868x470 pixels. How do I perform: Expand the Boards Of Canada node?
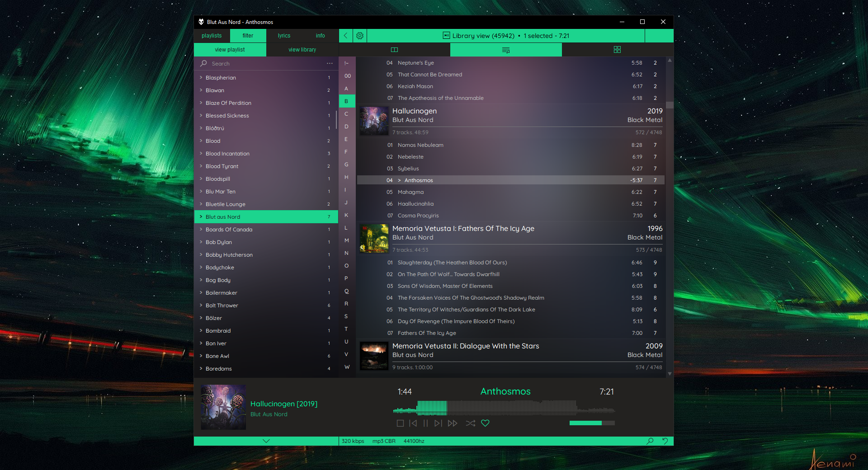pyautogui.click(x=201, y=230)
